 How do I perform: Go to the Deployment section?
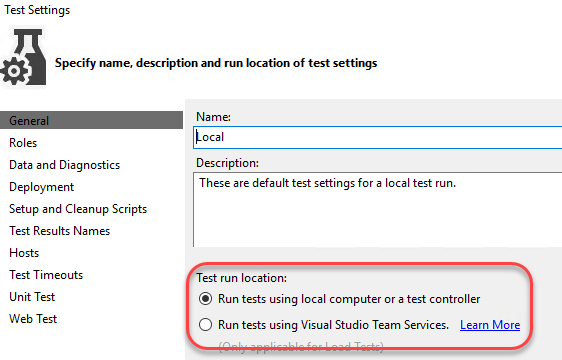click(x=42, y=187)
